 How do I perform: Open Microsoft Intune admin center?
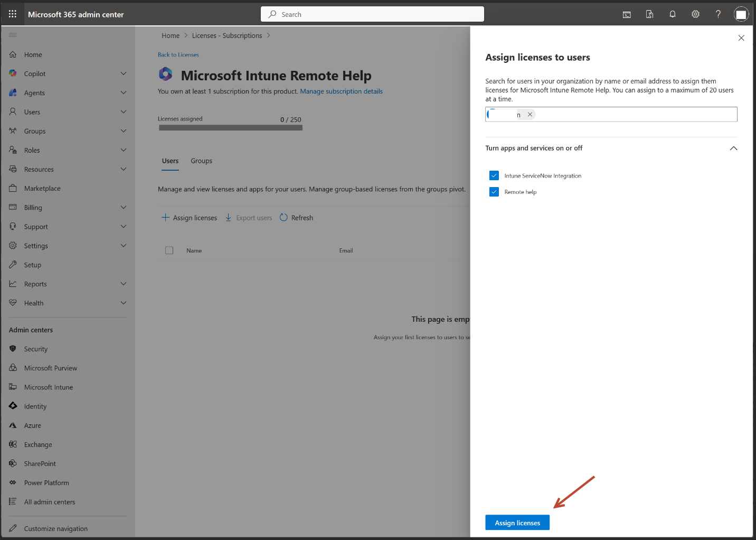49,387
